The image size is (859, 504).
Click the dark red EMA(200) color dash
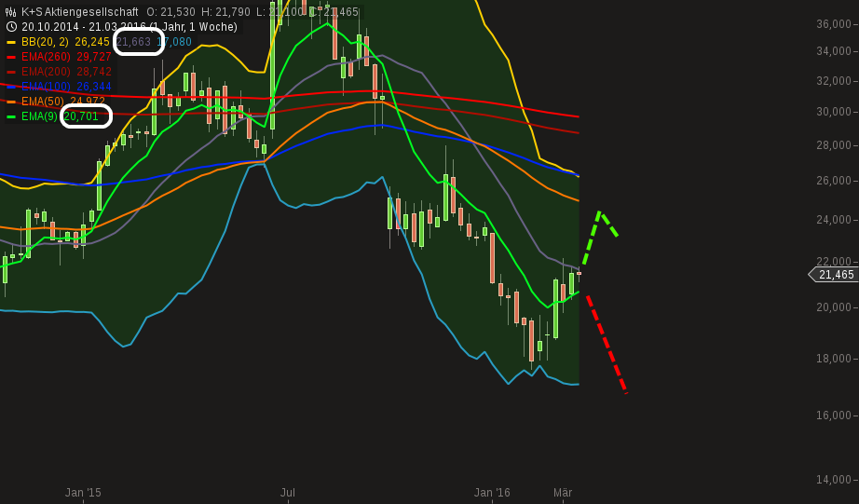(x=11, y=72)
